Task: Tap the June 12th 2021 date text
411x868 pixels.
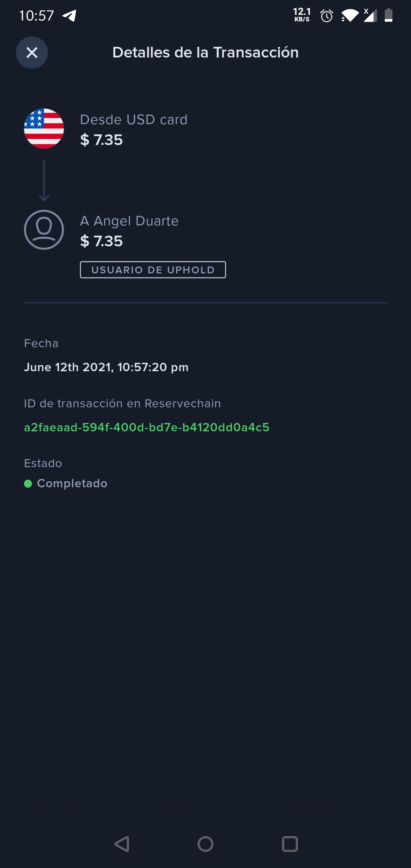Action: [x=106, y=367]
